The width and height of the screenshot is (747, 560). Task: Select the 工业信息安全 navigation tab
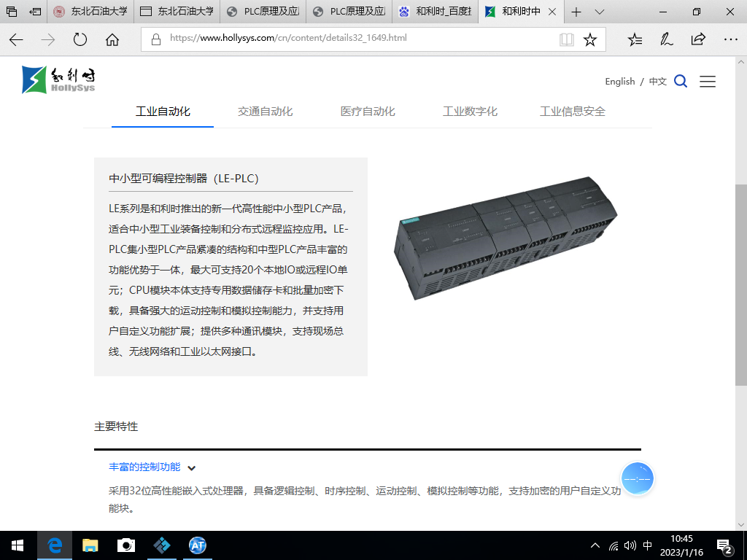pyautogui.click(x=573, y=112)
